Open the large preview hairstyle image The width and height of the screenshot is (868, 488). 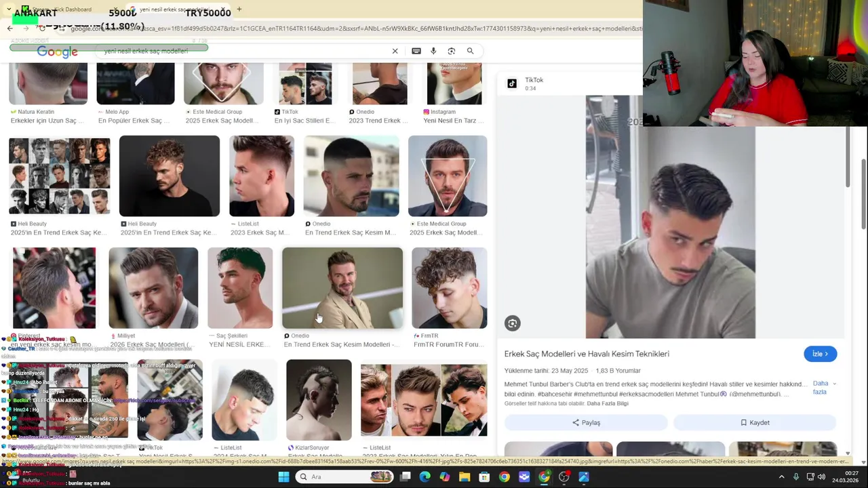pyautogui.click(x=670, y=217)
